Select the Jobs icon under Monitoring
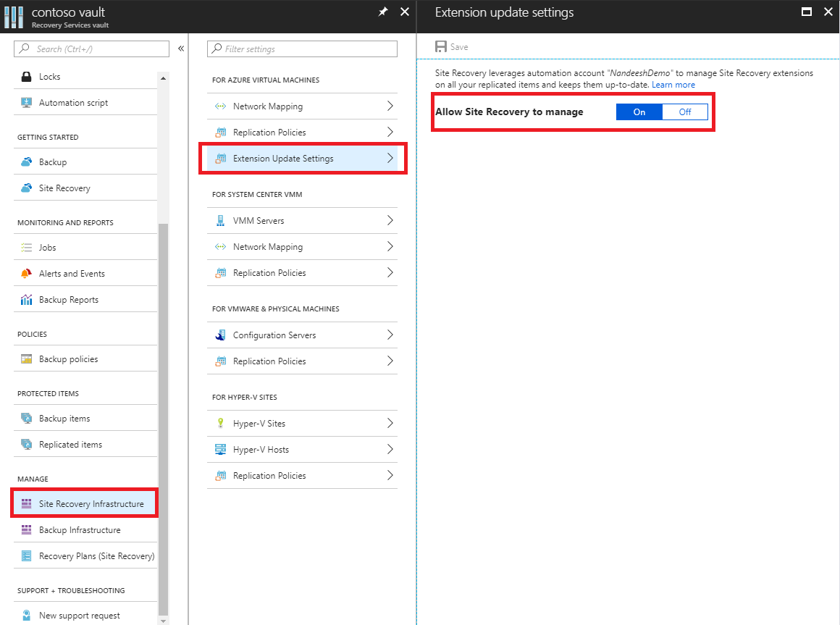 pyautogui.click(x=25, y=247)
